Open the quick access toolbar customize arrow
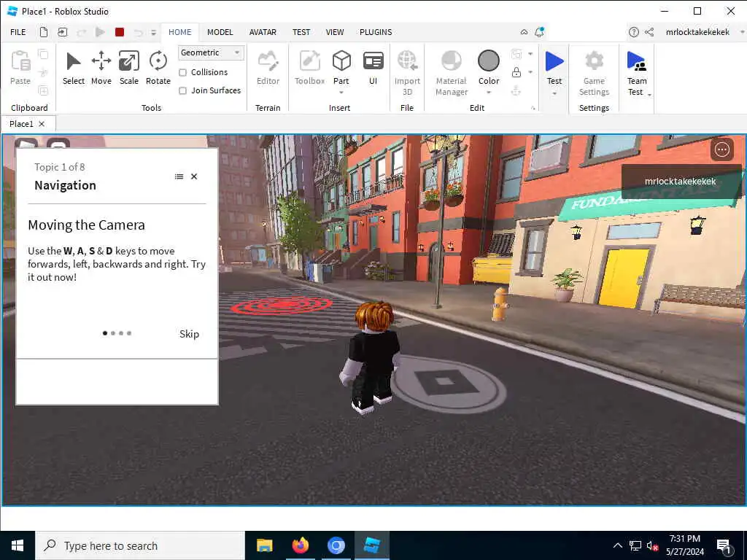The image size is (747, 560). point(153,32)
